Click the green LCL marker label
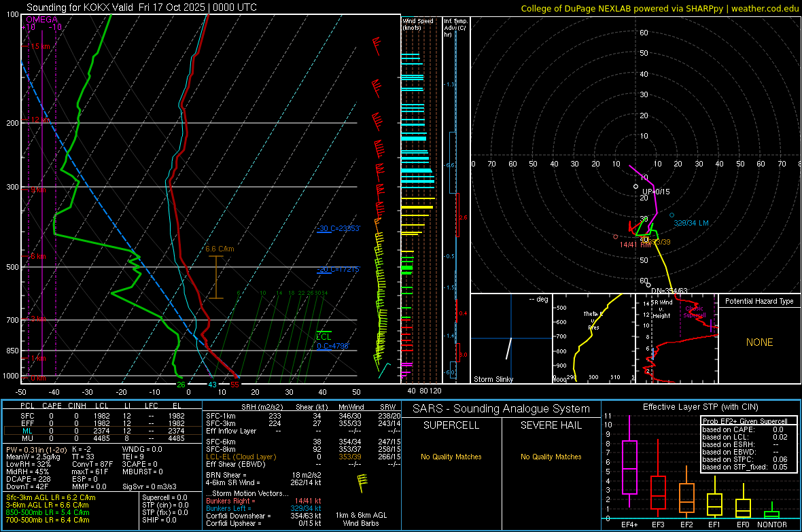 pos(324,336)
